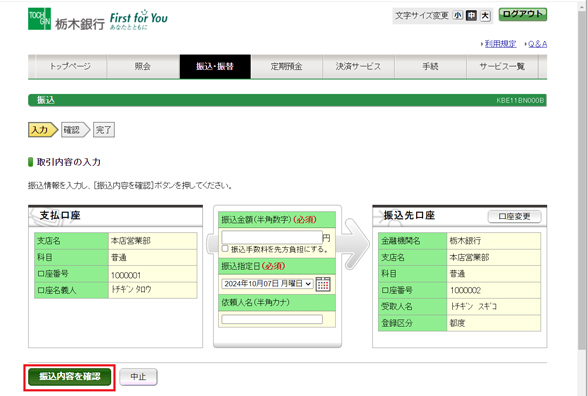Select the 振込・振替 tab
This screenshot has width=588, height=396.
[215, 66]
